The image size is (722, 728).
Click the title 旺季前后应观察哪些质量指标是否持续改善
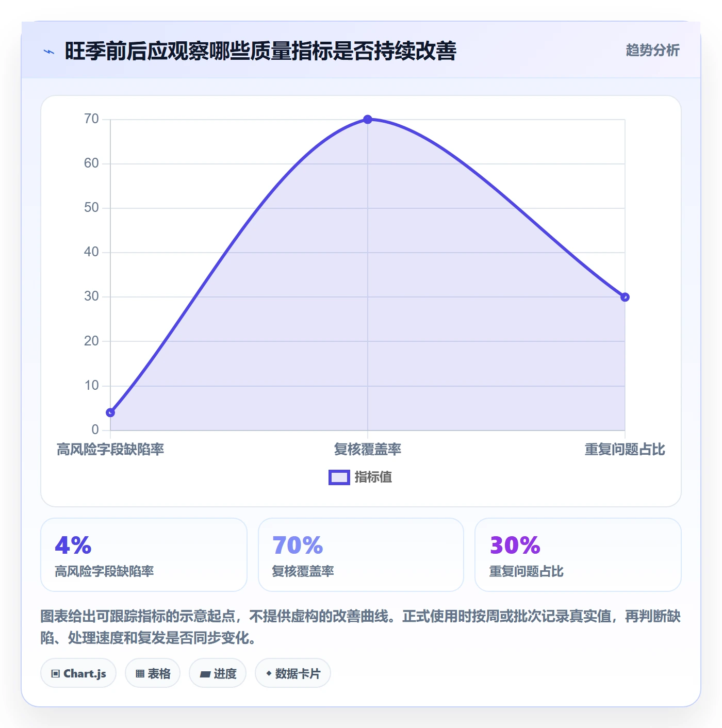260,51
